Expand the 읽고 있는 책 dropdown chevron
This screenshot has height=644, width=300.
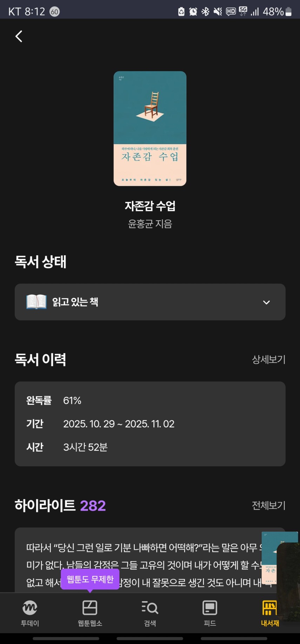pyautogui.click(x=267, y=302)
